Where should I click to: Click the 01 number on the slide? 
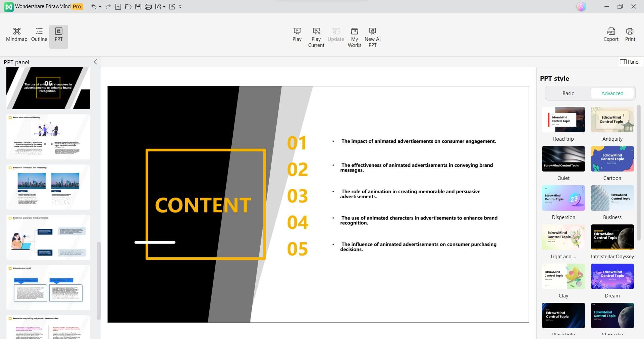[x=297, y=143]
